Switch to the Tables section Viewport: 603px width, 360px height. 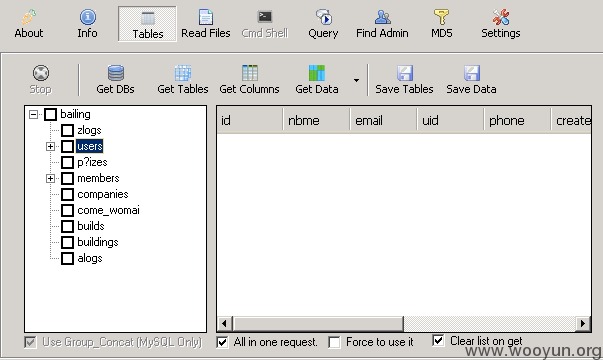pos(148,24)
